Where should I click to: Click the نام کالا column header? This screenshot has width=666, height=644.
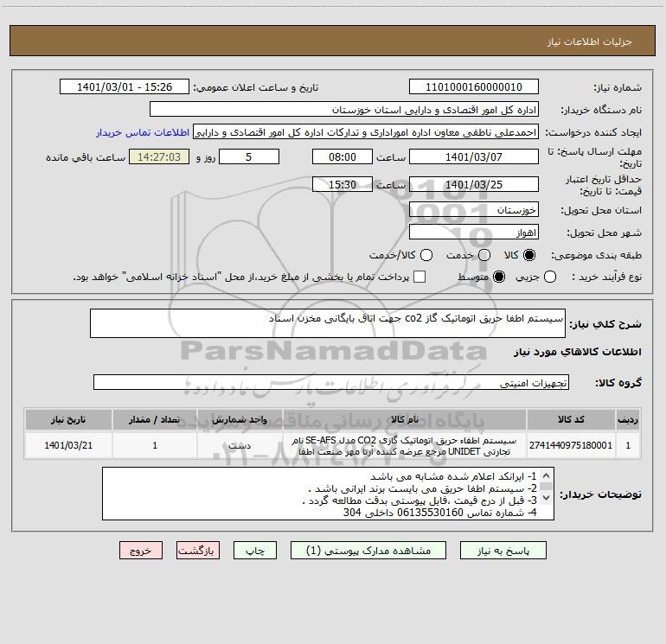405,420
